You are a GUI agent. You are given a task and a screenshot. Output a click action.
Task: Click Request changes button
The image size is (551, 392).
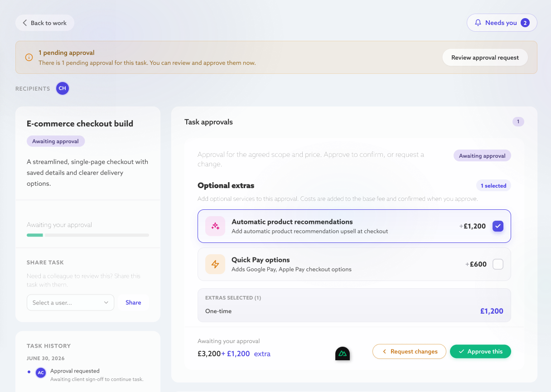tap(409, 352)
